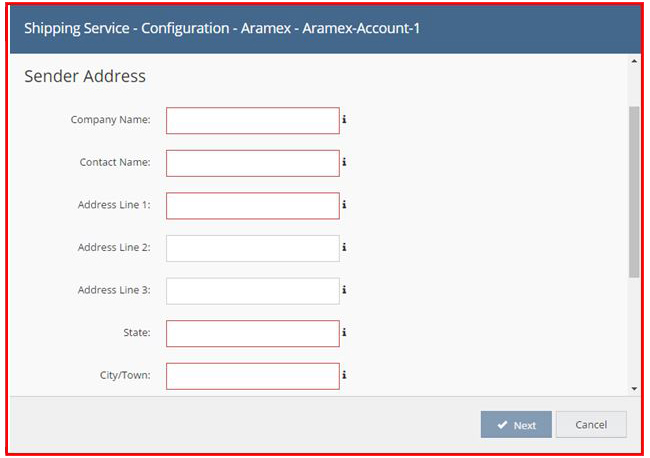Click the State label
The height and width of the screenshot is (458, 650).
137,332
